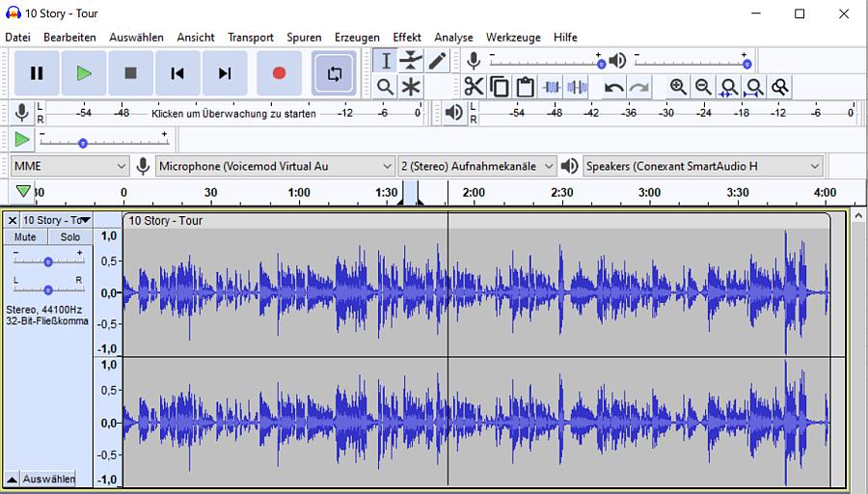The height and width of the screenshot is (494, 868).
Task: Close the track with the X button
Action: [13, 220]
